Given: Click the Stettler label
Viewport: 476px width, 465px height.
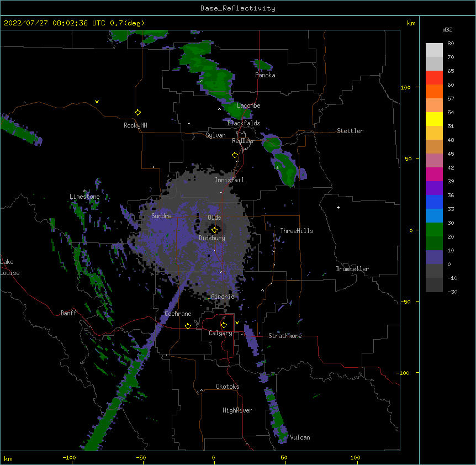Looking at the screenshot, I should click(350, 131).
